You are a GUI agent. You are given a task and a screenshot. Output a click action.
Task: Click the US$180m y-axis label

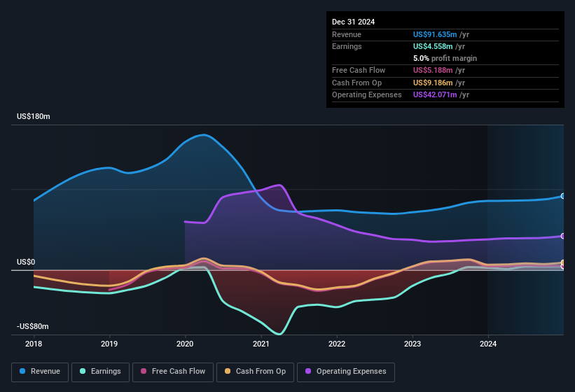[34, 116]
